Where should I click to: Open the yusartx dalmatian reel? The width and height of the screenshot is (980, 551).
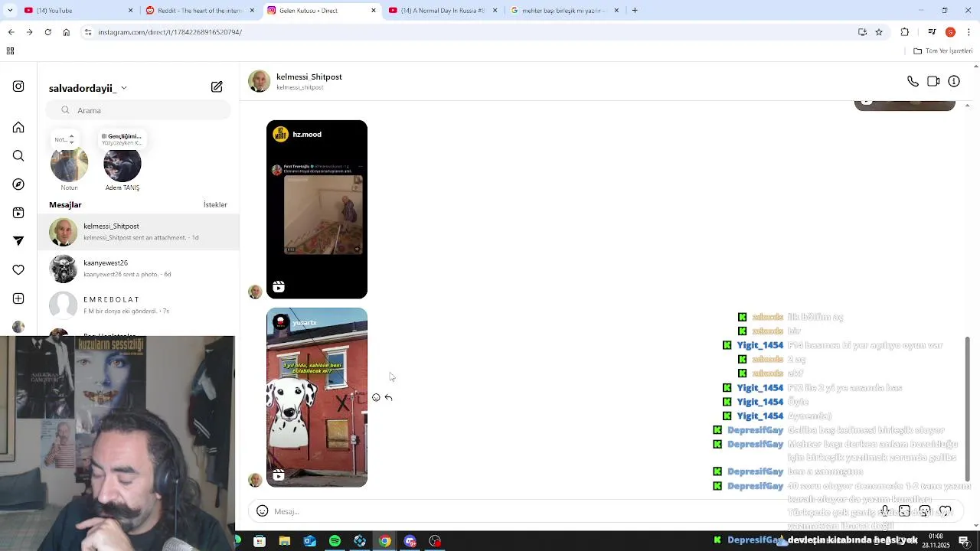pyautogui.click(x=317, y=398)
